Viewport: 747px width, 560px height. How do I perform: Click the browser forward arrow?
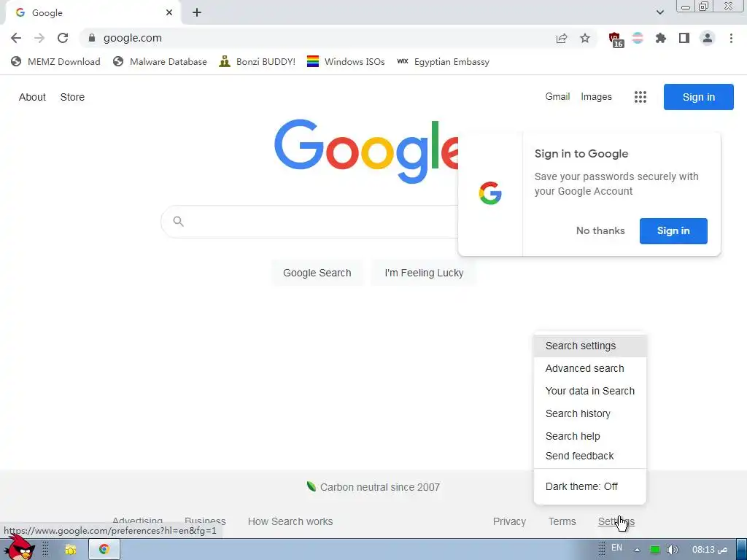pyautogui.click(x=39, y=38)
